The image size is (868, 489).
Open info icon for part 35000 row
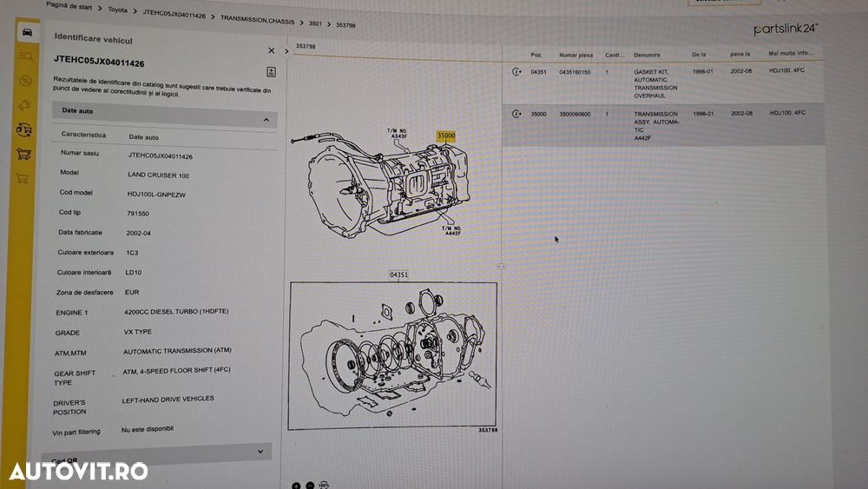coord(516,114)
